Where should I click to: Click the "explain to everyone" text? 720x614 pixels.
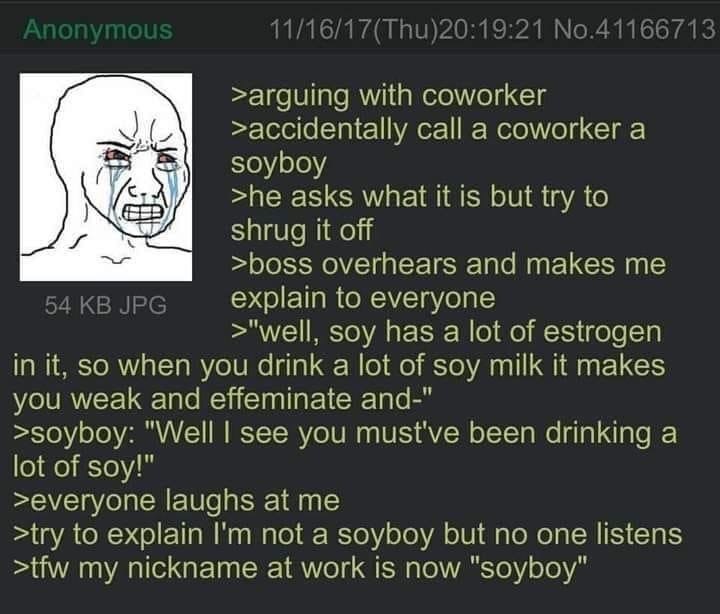363,299
